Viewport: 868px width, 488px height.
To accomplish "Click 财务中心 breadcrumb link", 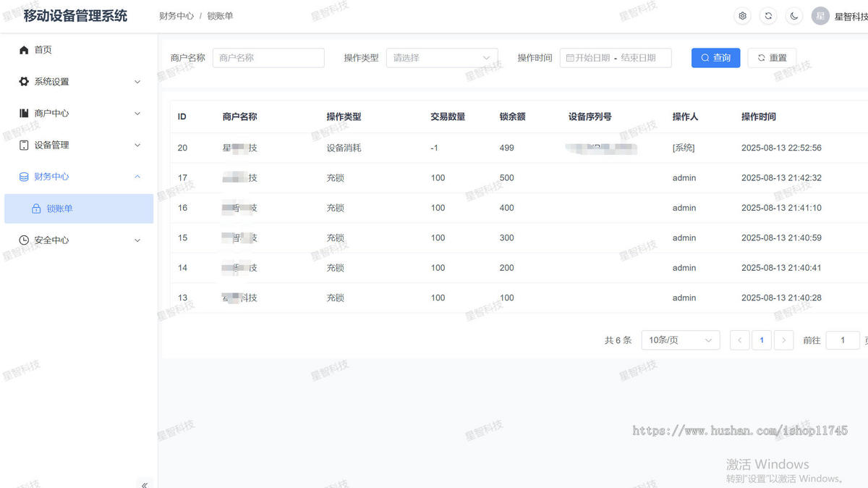I will (x=176, y=16).
